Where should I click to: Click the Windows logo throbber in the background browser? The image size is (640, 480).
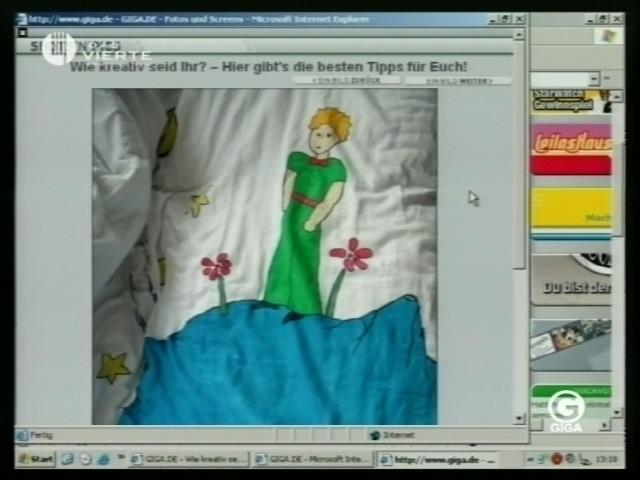606,37
